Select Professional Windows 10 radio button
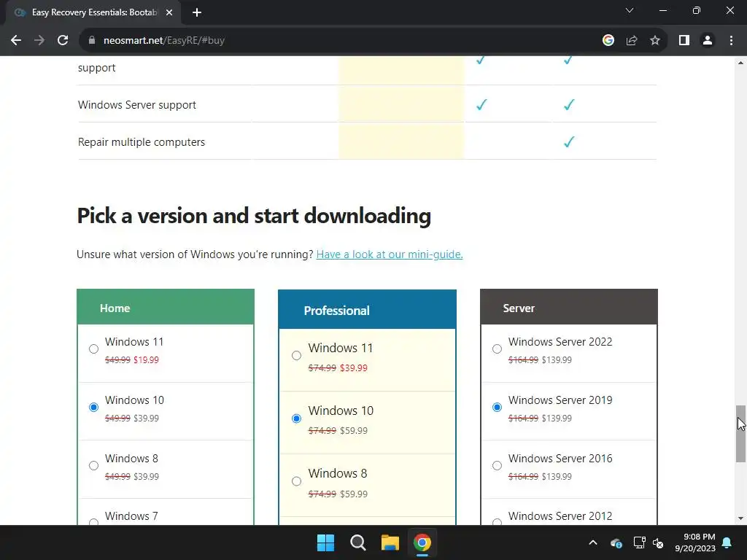747x560 pixels. click(296, 419)
